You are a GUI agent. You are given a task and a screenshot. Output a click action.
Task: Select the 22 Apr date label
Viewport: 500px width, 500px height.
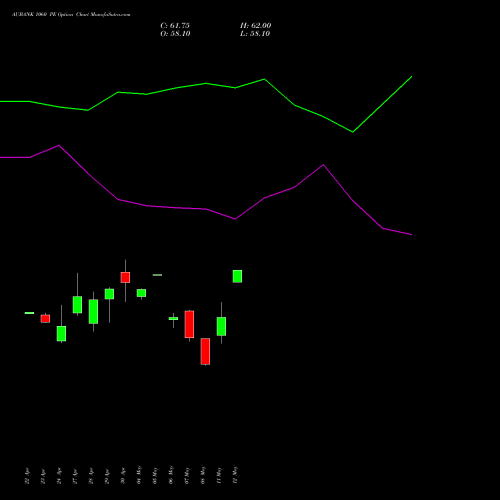click(27, 476)
